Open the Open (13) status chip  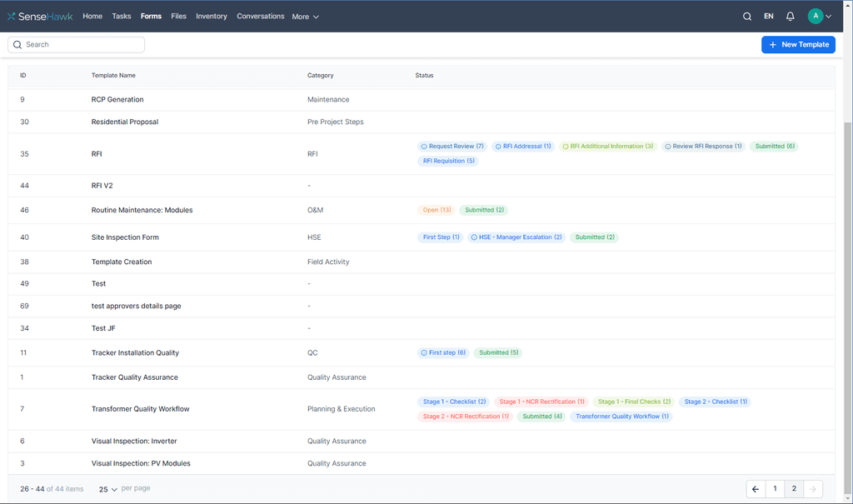point(436,210)
